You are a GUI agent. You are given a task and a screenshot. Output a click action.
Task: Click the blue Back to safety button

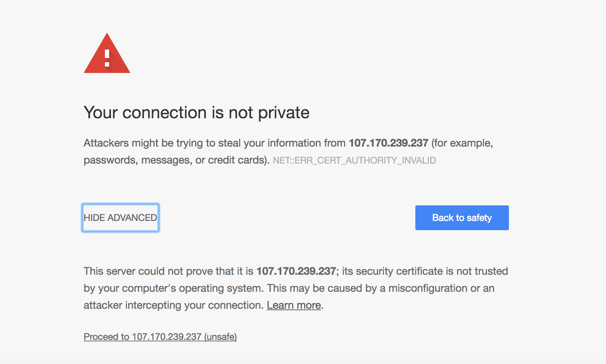point(462,218)
